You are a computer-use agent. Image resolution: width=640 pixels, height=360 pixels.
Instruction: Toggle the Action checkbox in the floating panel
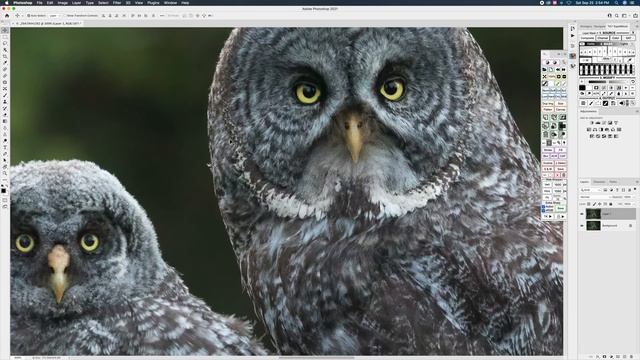coord(543,206)
